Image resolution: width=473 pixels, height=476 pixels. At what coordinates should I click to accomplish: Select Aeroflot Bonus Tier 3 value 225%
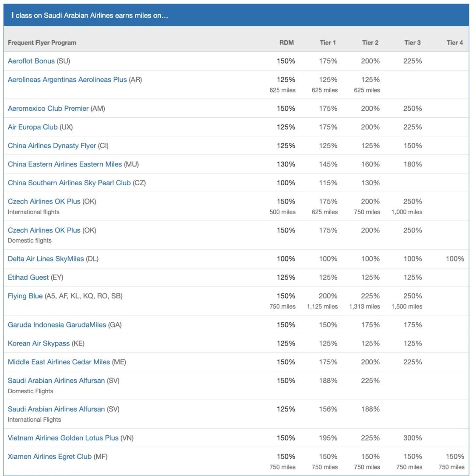(413, 61)
